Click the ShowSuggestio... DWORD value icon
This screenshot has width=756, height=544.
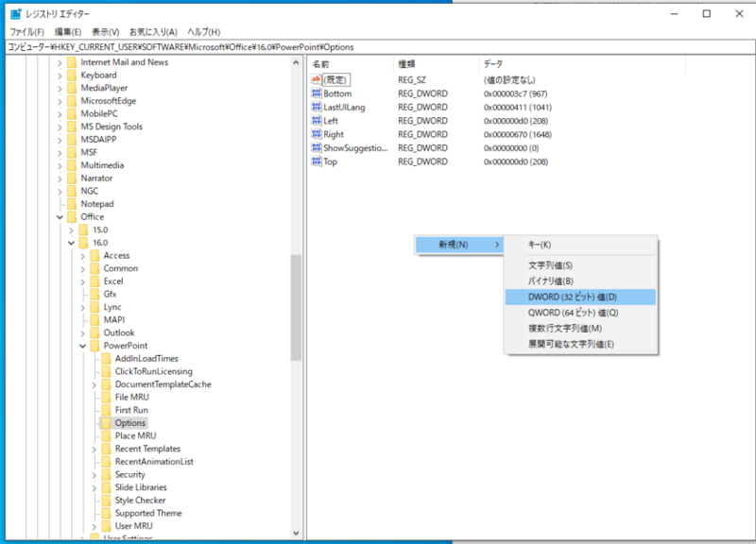(317, 148)
